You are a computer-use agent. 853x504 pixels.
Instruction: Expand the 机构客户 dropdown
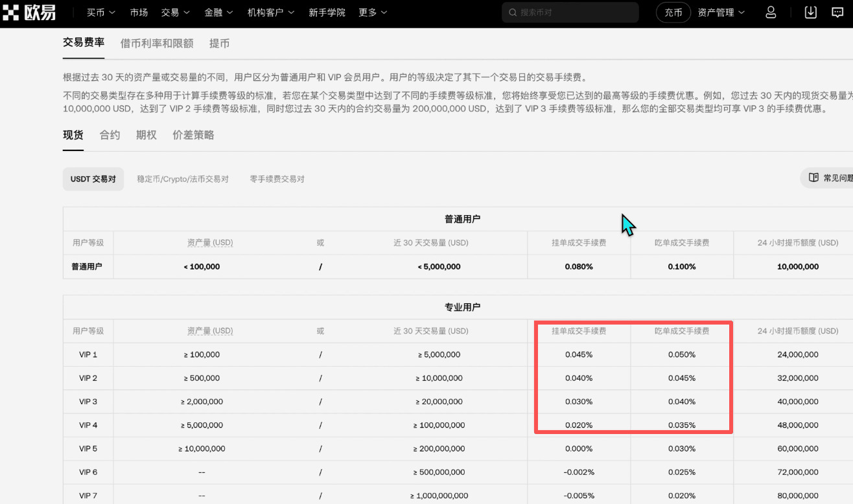tap(270, 12)
